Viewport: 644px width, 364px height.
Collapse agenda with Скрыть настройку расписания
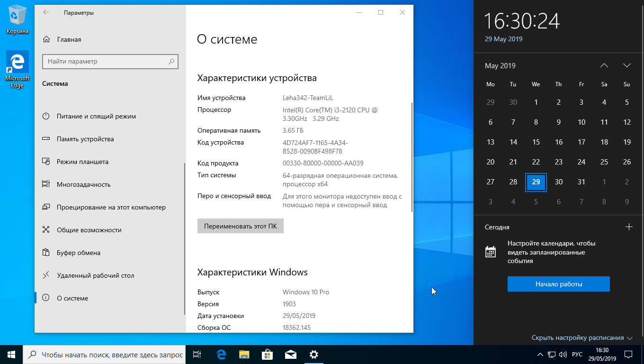582,338
